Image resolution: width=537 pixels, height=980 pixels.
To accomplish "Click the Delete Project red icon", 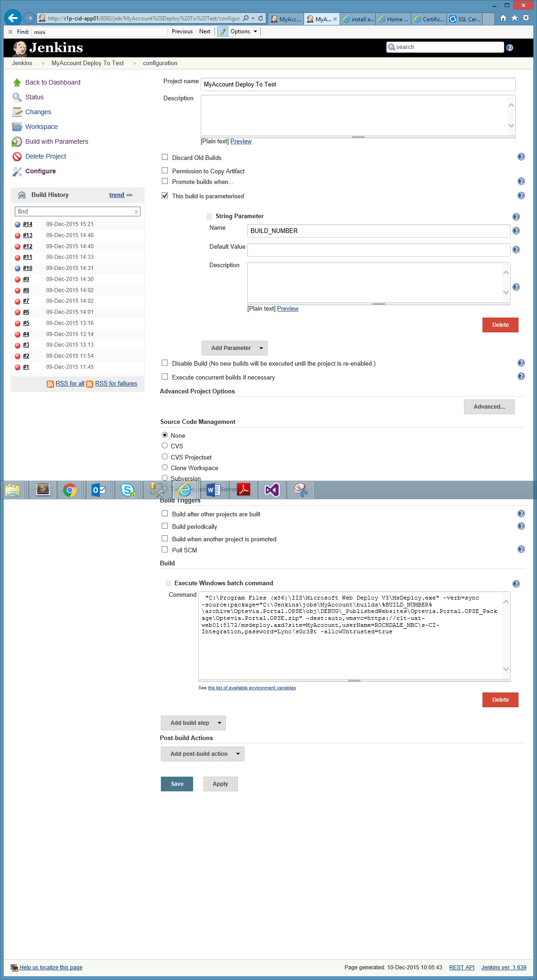I will 17,156.
